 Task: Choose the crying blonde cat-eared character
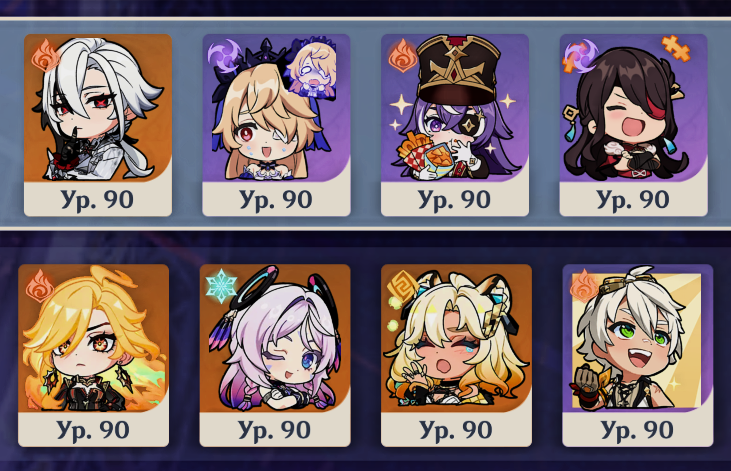(x=456, y=355)
